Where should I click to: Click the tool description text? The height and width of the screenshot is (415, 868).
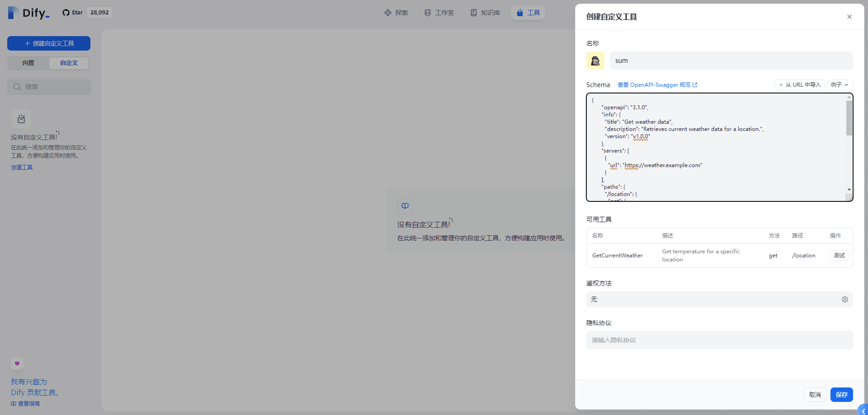701,256
